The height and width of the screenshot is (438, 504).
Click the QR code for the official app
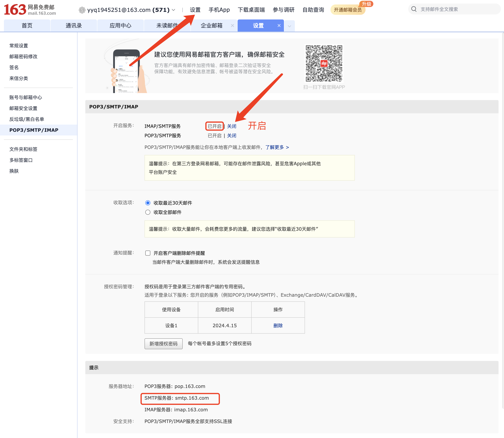pos(324,63)
